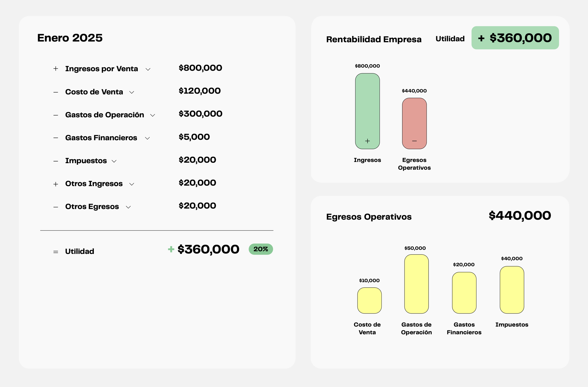This screenshot has width=588, height=387.
Task: Open the Impuestos row chevron
Action: point(114,161)
